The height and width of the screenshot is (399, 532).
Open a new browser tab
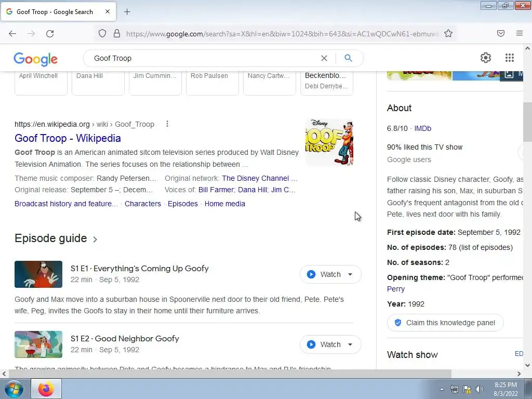click(127, 12)
